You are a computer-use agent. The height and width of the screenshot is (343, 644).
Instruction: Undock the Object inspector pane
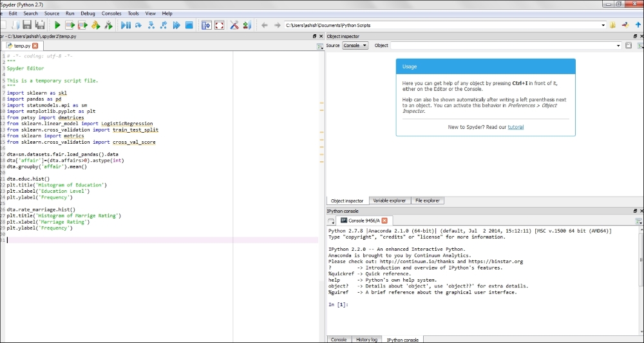point(635,36)
